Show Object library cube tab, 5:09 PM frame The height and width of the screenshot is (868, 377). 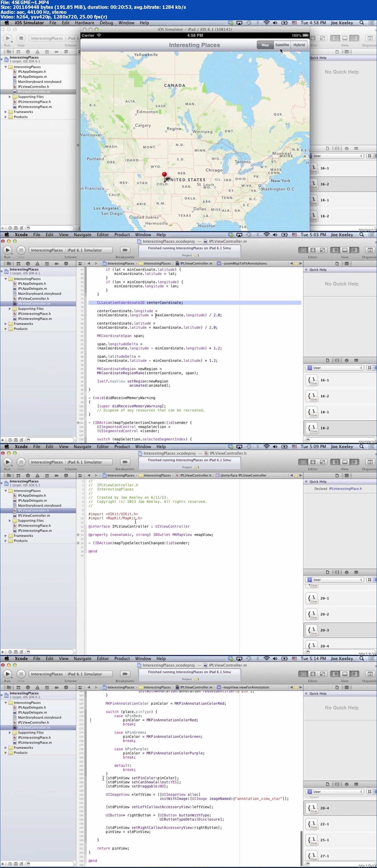click(347, 572)
